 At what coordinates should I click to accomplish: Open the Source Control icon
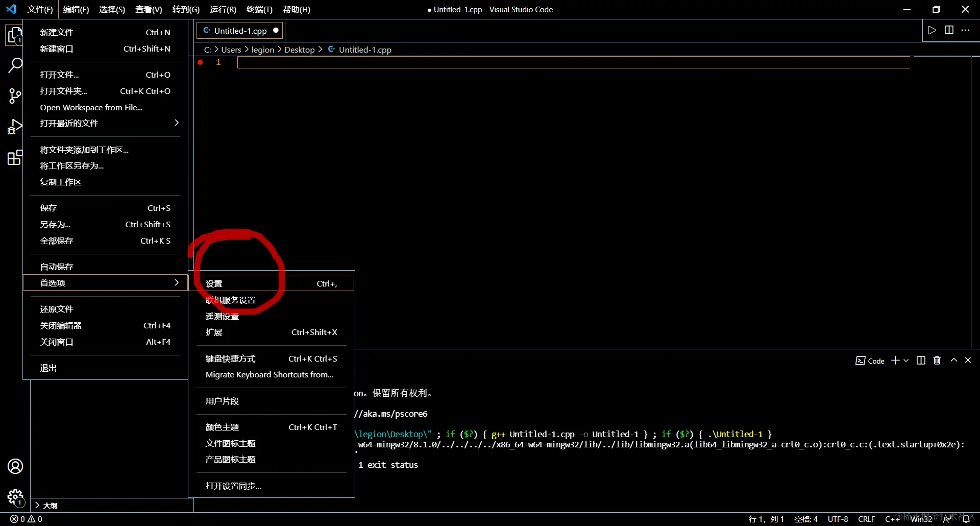pyautogui.click(x=15, y=95)
